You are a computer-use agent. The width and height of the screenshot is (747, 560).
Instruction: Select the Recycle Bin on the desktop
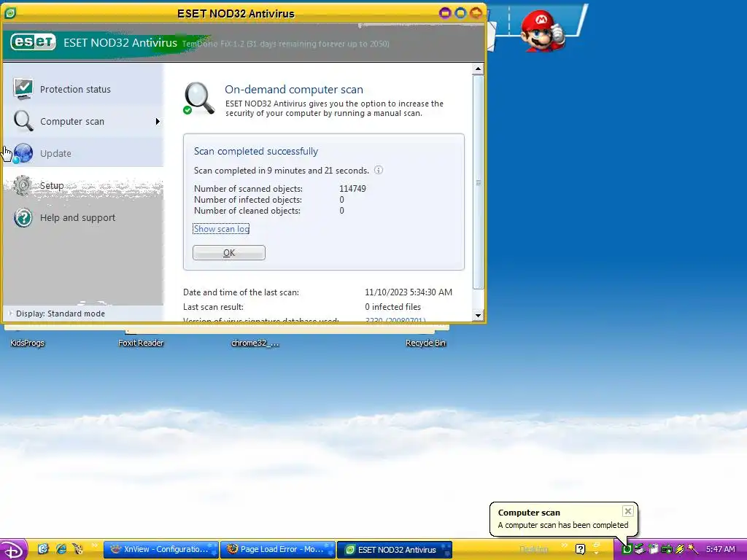click(x=425, y=343)
